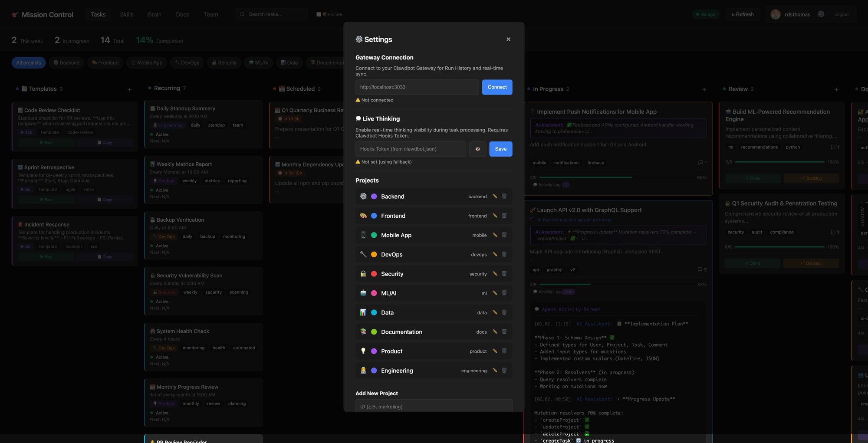Open the Skills tab
This screenshot has width=868, height=443.
coord(127,14)
